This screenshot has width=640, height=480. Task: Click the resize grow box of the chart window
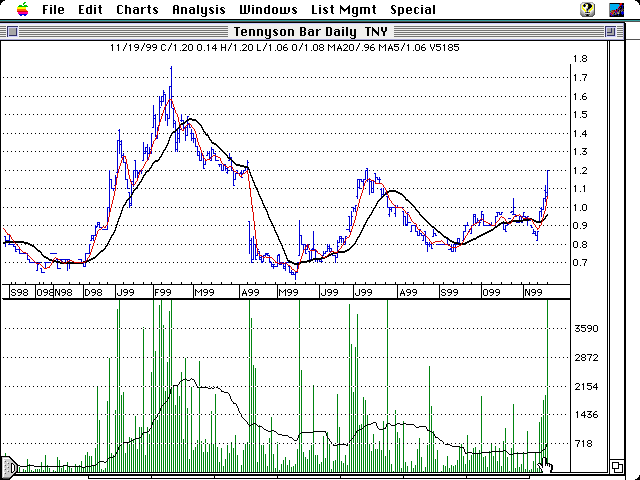pos(617,466)
